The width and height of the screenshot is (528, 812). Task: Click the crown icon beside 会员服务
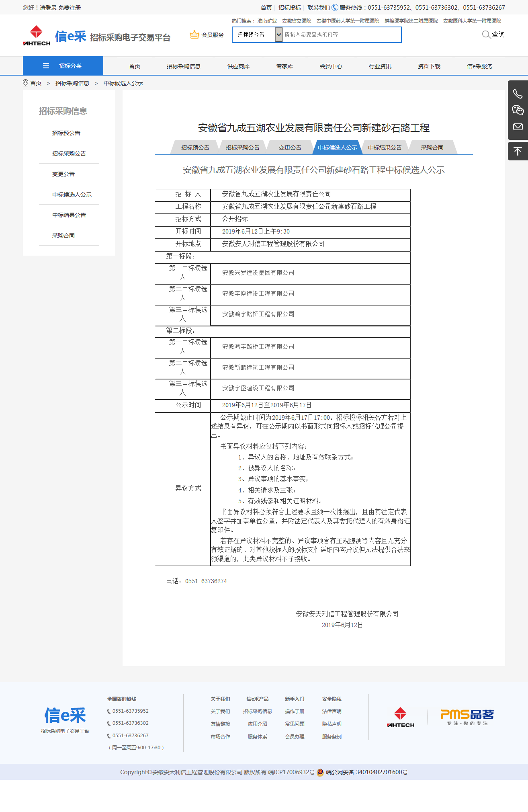tap(194, 35)
